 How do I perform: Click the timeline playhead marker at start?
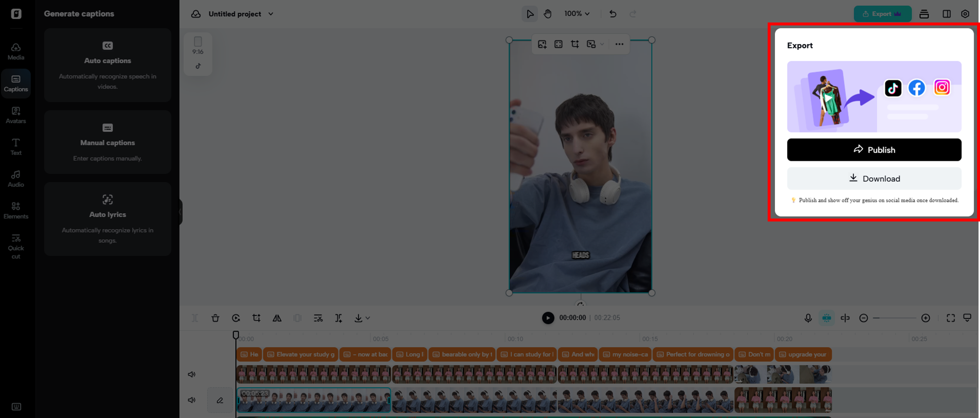[x=236, y=335]
